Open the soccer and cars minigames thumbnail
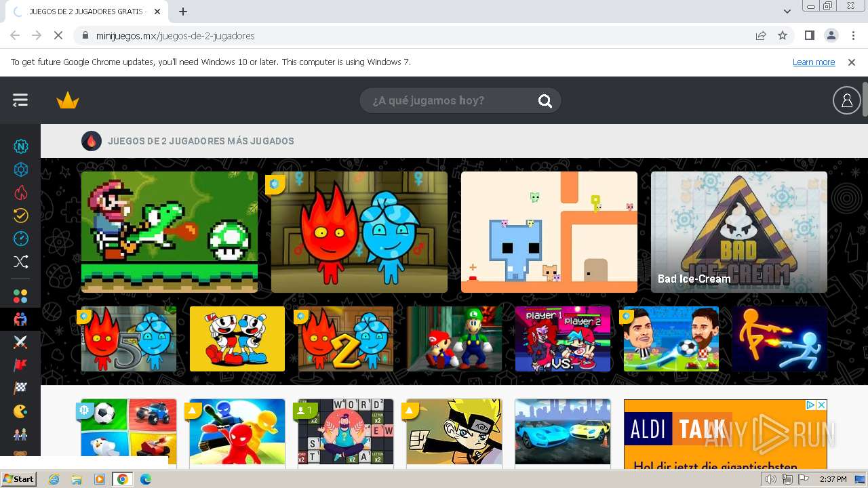Image resolution: width=868 pixels, height=488 pixels. pyautogui.click(x=129, y=432)
